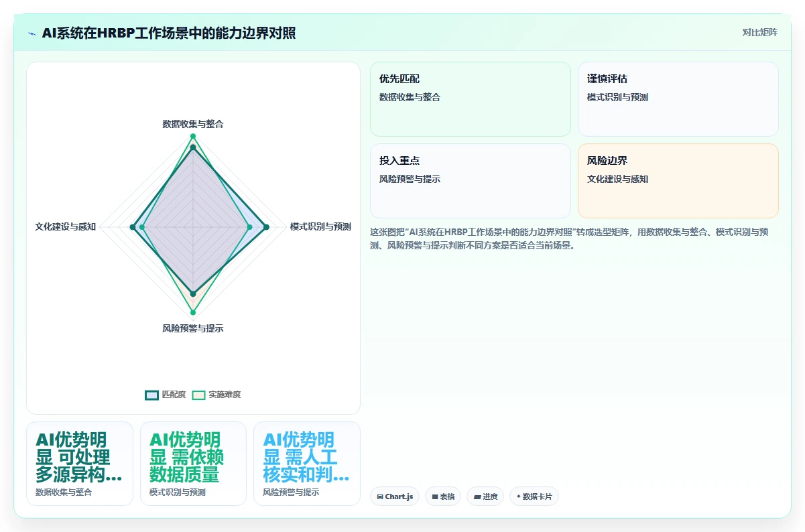
Task: Click the 匹配度 point on the 数据收集与整合 axis
Action: (x=193, y=147)
